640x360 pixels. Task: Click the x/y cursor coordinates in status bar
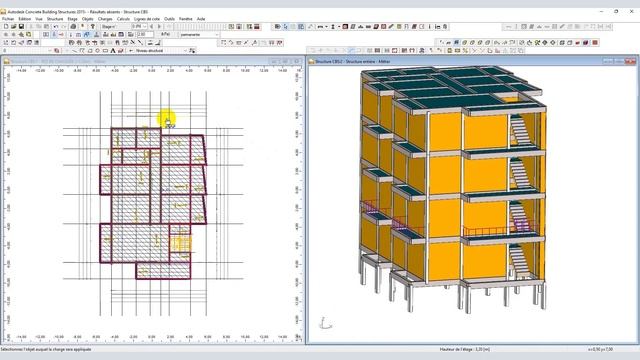[600, 349]
